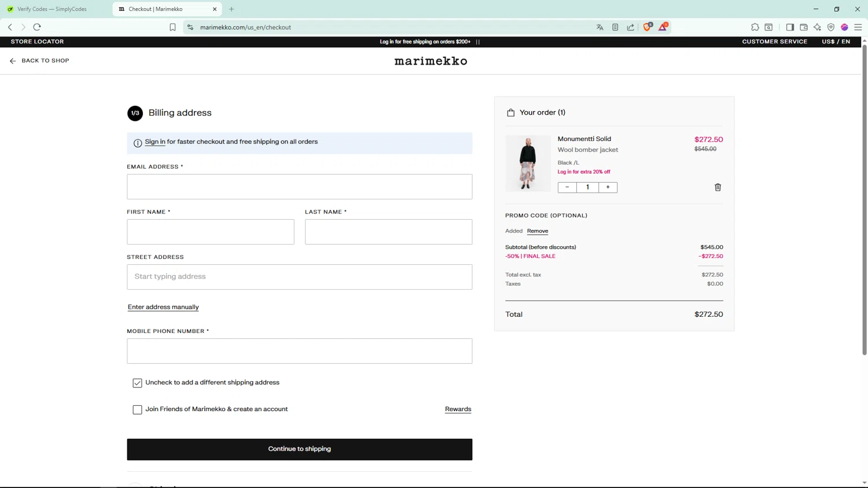Toggle the browser sidebar panel icon
The image size is (868, 488).
tap(790, 27)
